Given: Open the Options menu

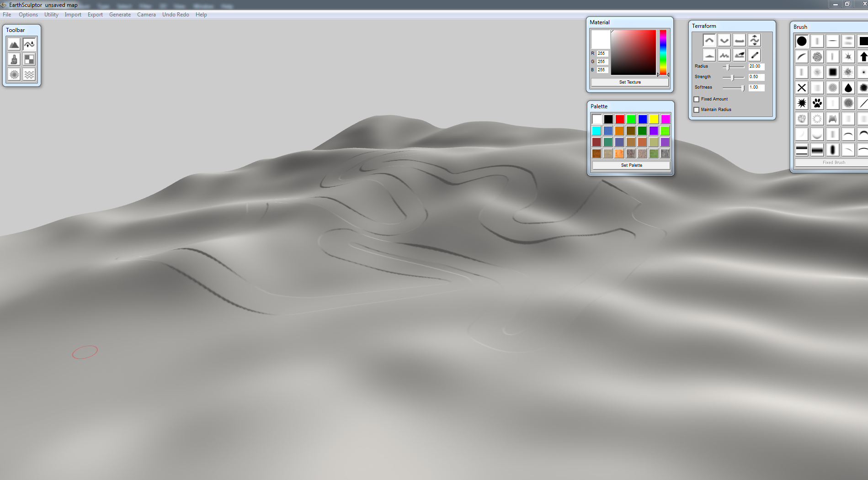Looking at the screenshot, I should click(x=28, y=15).
